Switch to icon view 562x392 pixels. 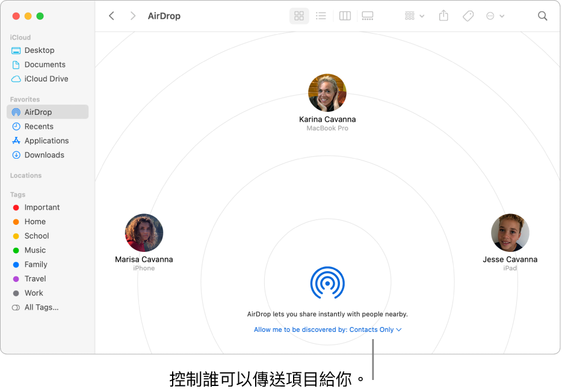(299, 16)
